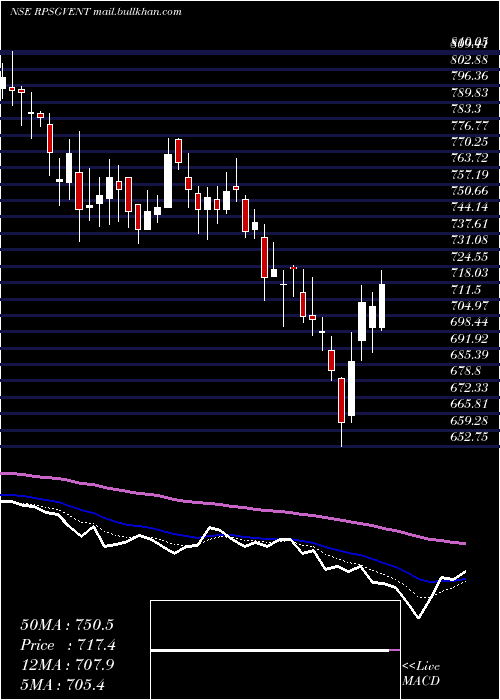Pick the 763.72 axis value
500x700 pixels.
tap(469, 158)
